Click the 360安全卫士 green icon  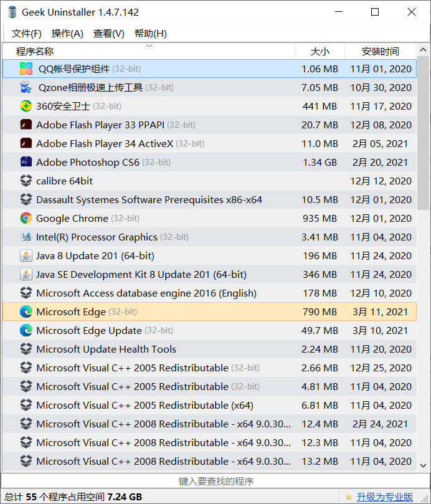click(26, 106)
